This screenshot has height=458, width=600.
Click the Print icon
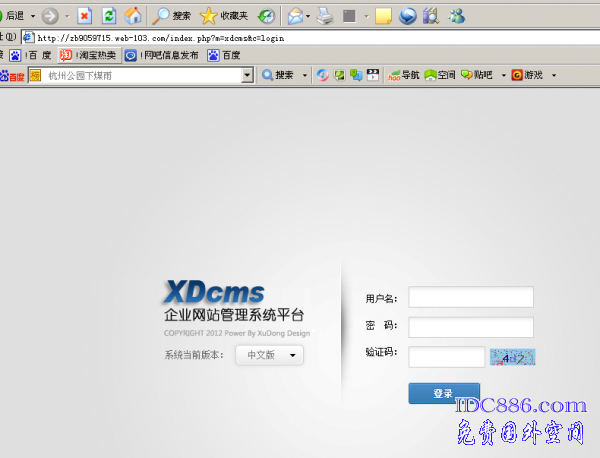(x=325, y=16)
